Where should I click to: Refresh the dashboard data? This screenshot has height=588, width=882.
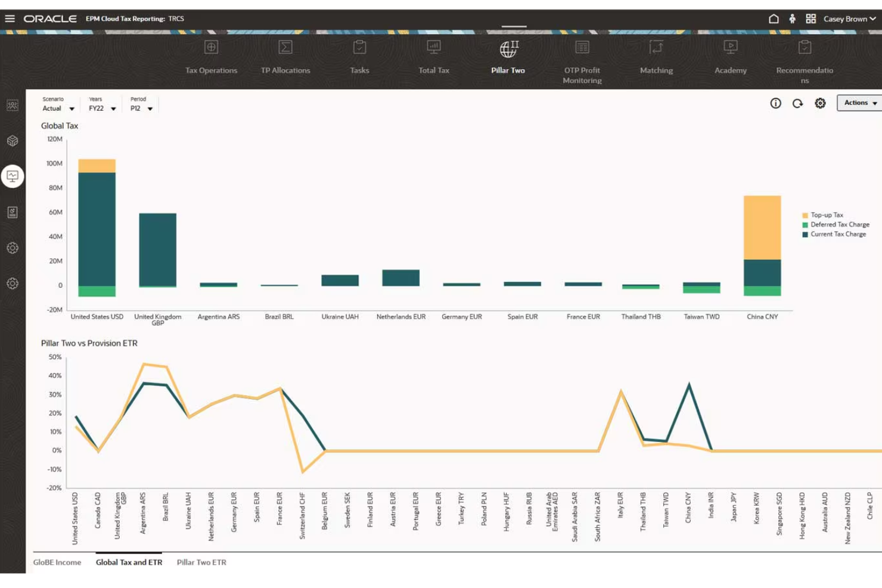pos(798,103)
